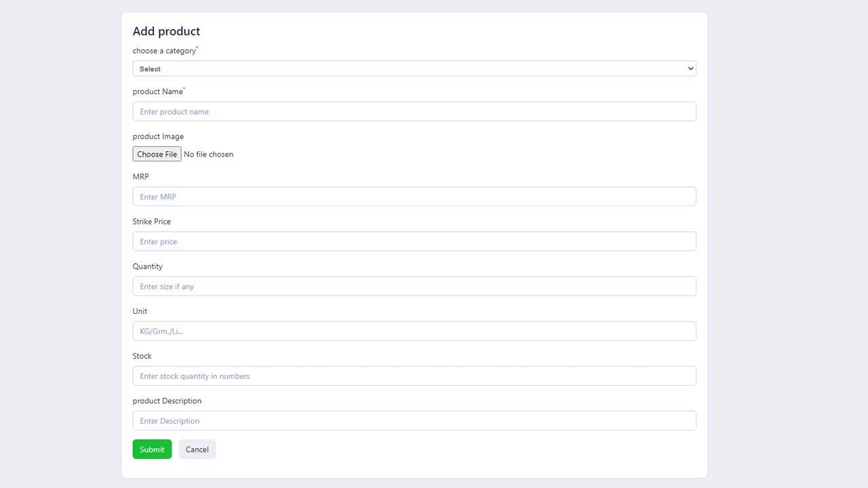Click the 'No file chosen' text
This screenshot has height=488, width=868.
coord(209,155)
